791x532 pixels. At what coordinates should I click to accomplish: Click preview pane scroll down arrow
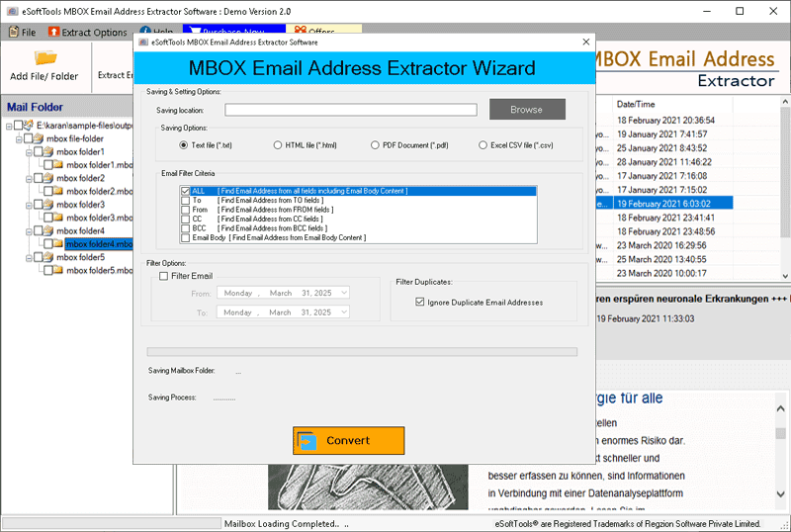tap(780, 493)
